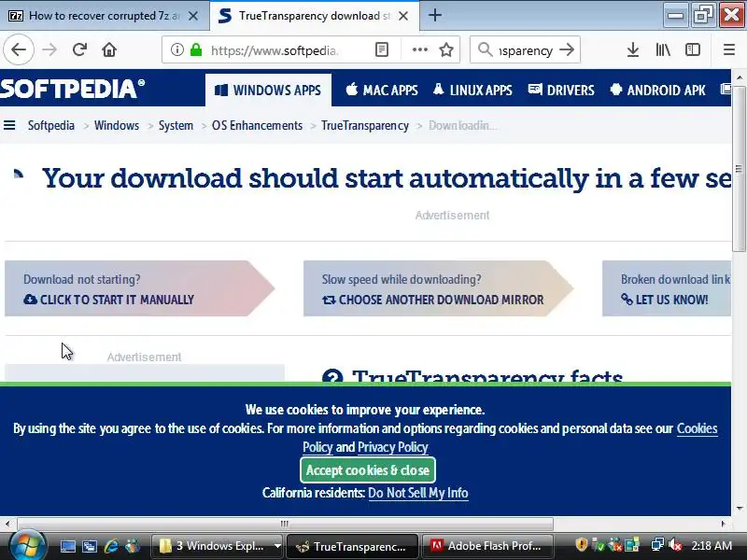The width and height of the screenshot is (747, 560).
Task: Open the Android APK section
Action: click(x=657, y=90)
